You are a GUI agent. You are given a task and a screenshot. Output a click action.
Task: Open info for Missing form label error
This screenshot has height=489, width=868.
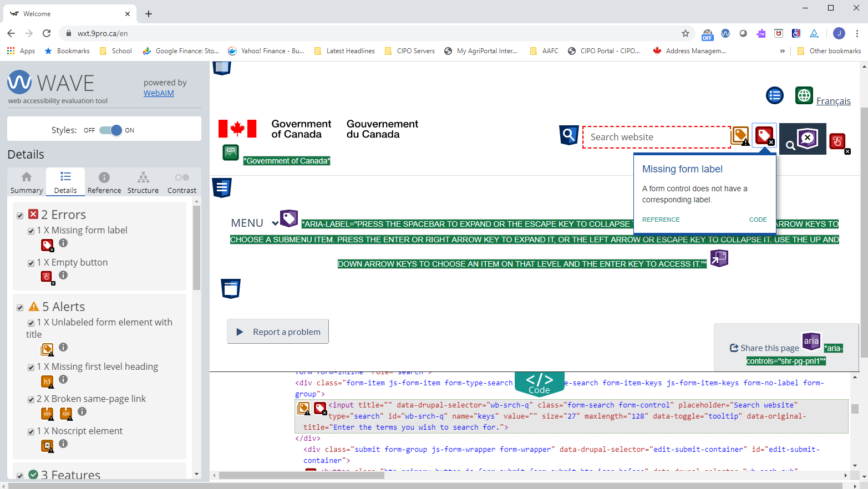click(x=63, y=243)
